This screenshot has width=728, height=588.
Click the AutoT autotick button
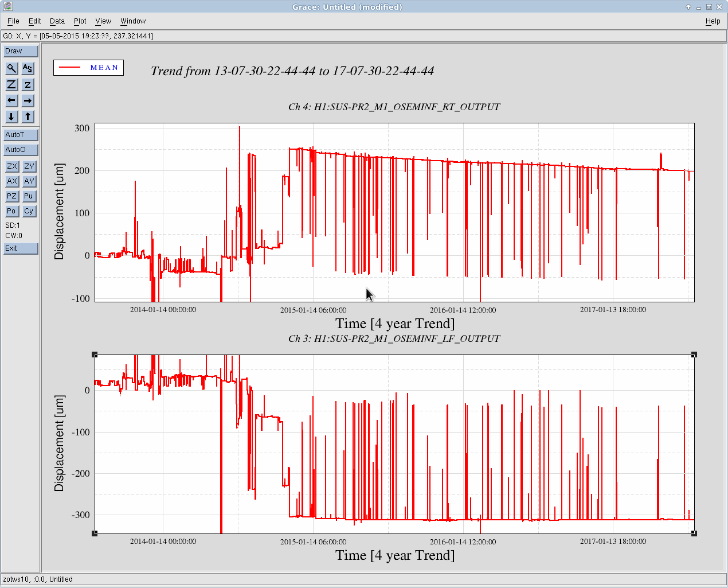tap(21, 135)
